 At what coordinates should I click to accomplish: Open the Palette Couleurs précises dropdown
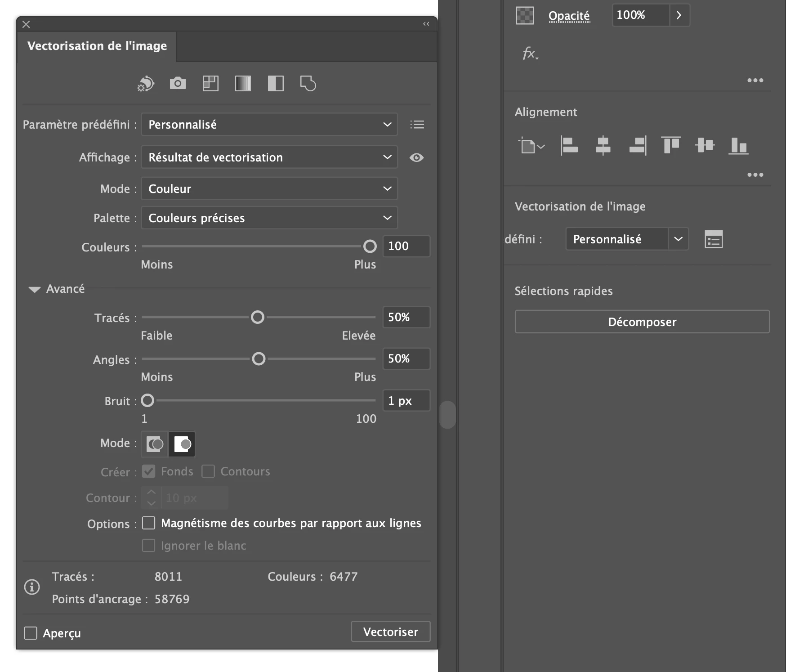[x=269, y=218]
